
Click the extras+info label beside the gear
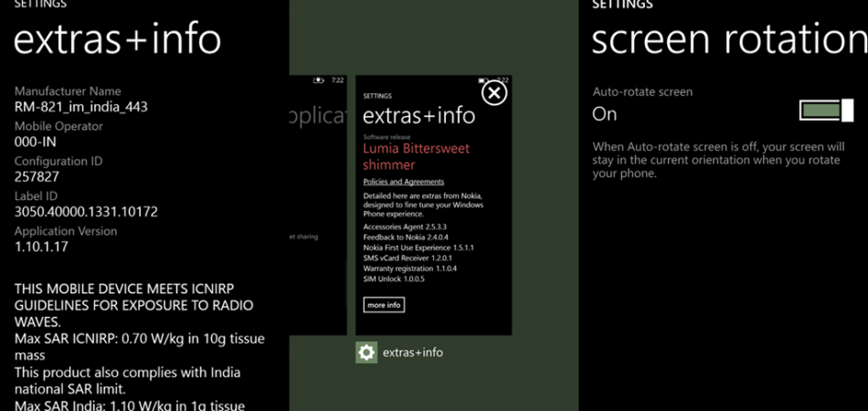[x=412, y=353]
